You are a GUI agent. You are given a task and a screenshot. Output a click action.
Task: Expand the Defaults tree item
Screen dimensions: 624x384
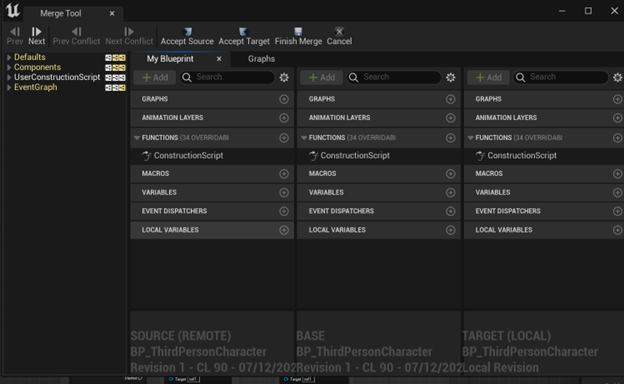(x=9, y=57)
